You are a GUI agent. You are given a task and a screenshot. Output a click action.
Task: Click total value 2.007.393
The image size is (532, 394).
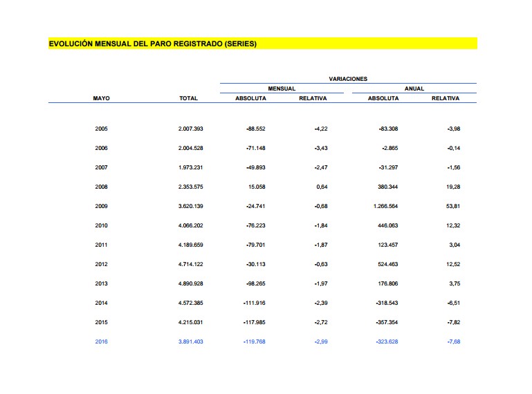(190, 129)
